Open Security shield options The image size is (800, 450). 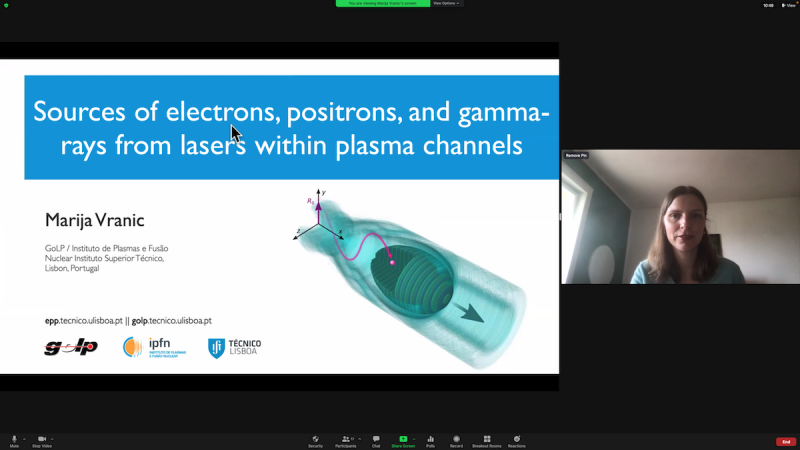[315, 440]
